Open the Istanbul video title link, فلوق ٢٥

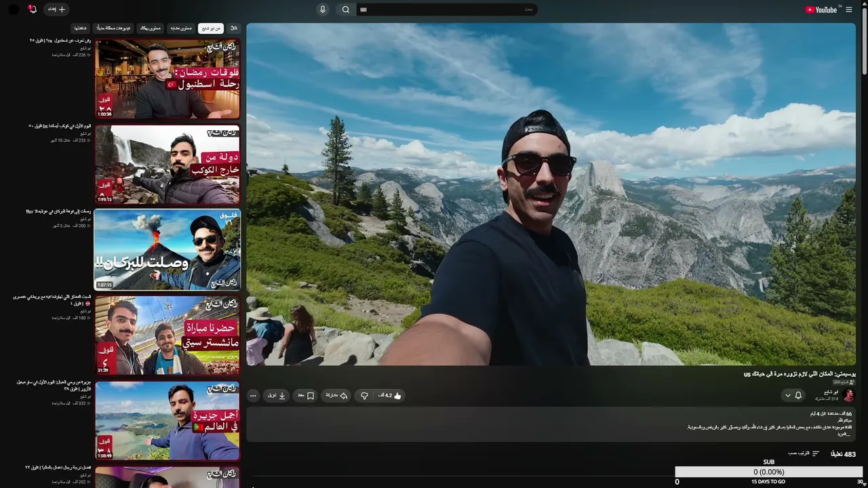[x=60, y=41]
